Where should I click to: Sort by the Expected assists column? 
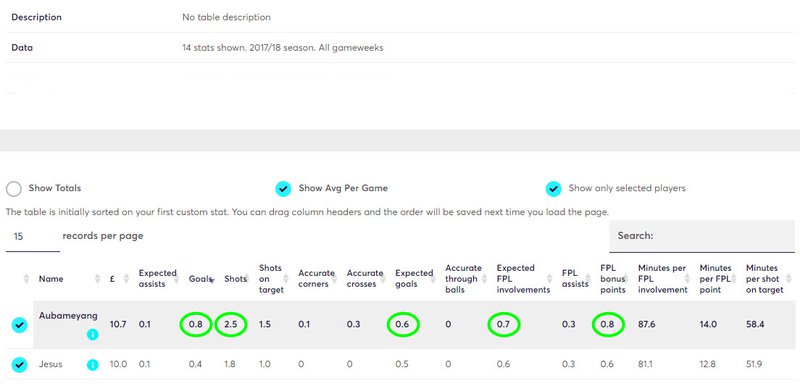point(157,278)
